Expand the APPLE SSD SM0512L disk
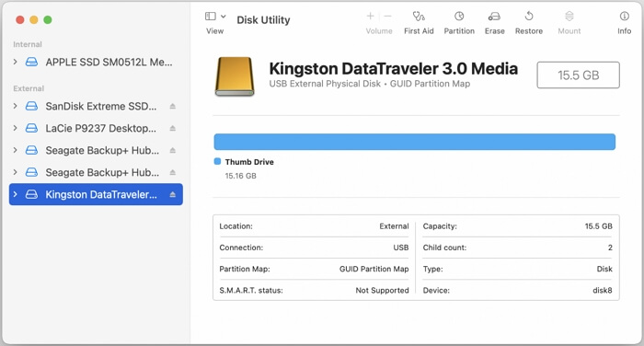Image resolution: width=644 pixels, height=346 pixels. click(x=16, y=62)
